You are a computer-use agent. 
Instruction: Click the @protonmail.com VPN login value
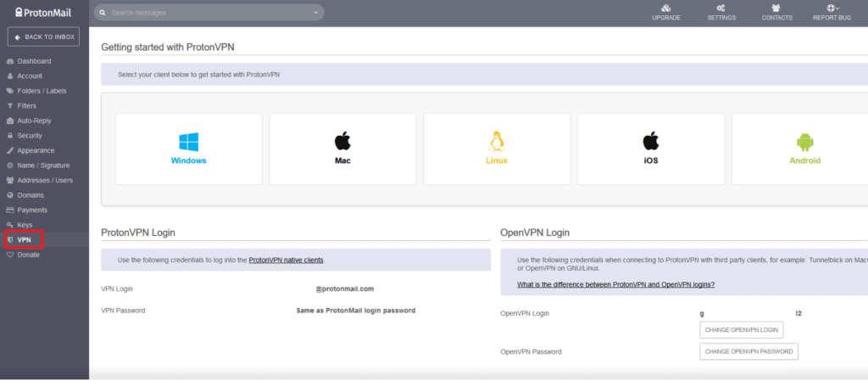click(345, 289)
